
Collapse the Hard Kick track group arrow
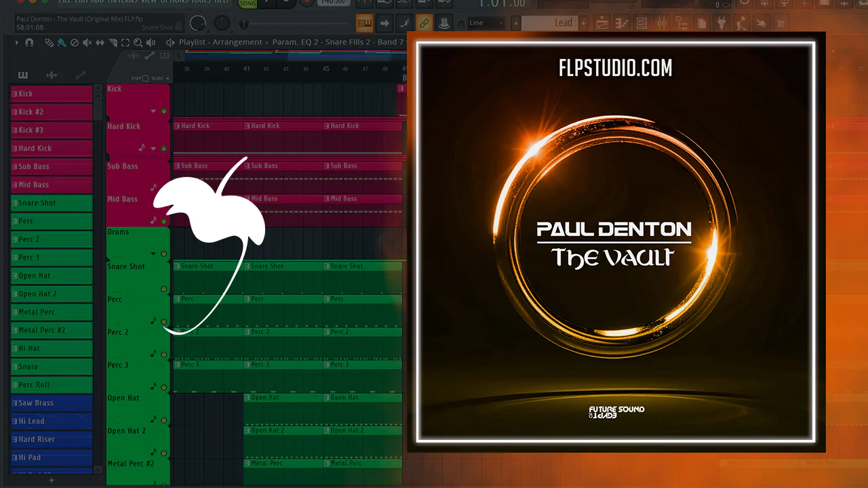(153, 148)
